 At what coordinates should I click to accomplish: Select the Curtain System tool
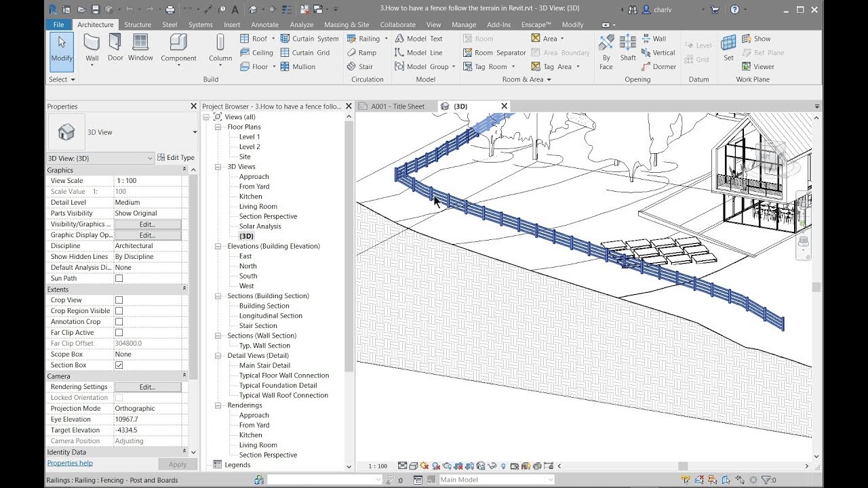[x=309, y=39]
